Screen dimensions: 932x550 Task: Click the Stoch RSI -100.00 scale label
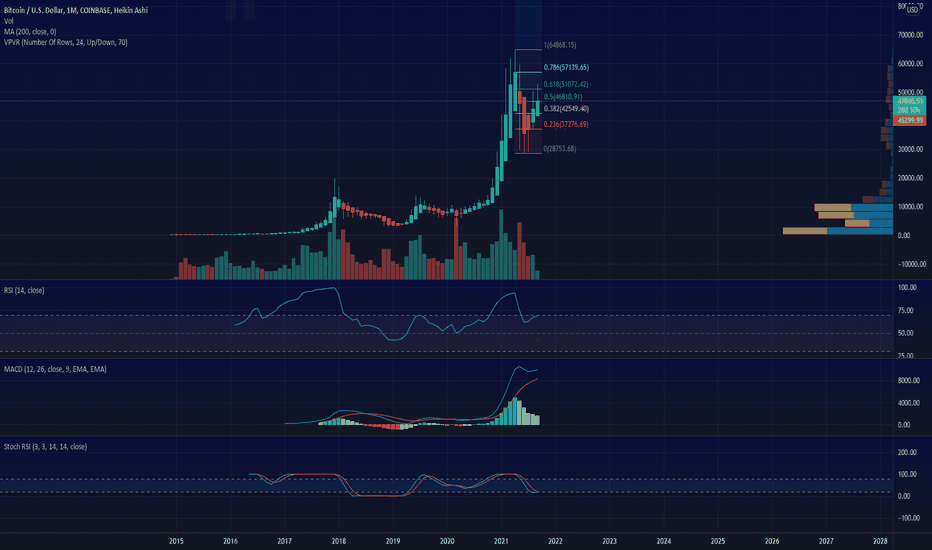tap(907, 518)
